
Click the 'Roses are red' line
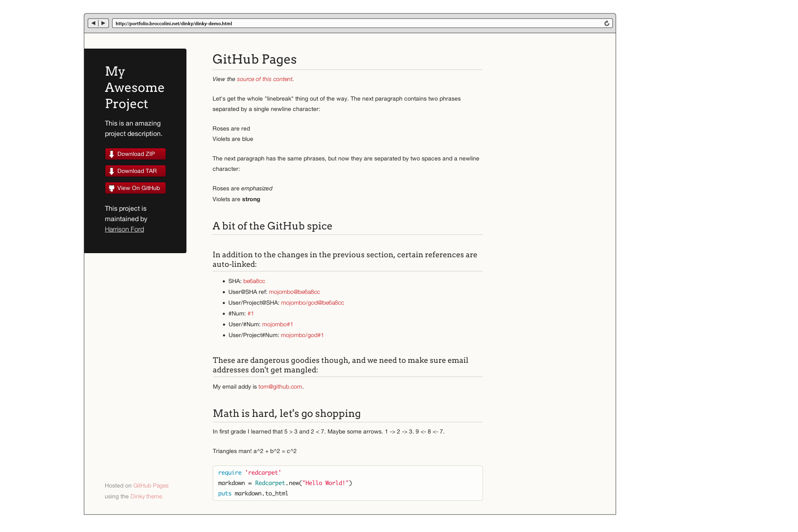231,128
